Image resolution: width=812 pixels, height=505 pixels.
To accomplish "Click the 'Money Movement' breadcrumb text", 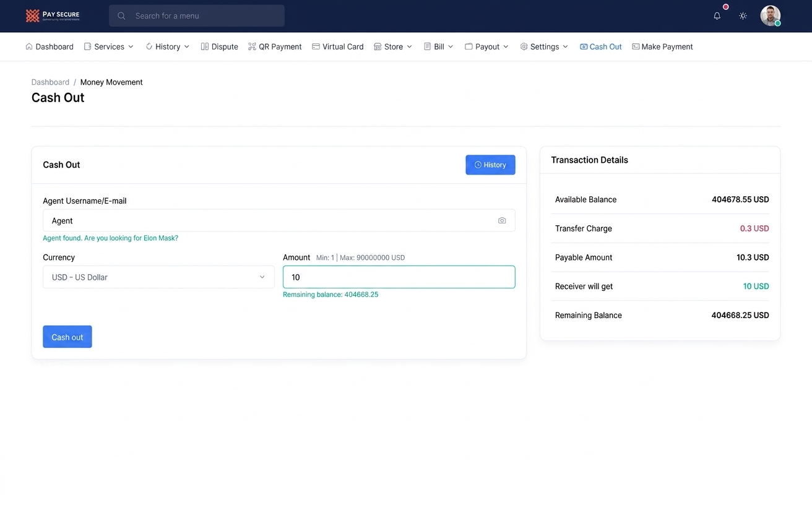I will (x=111, y=82).
